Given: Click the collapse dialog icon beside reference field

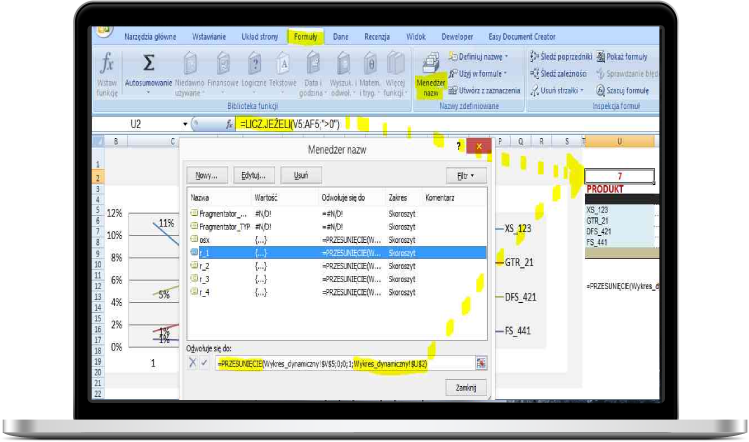Looking at the screenshot, I should pos(481,363).
